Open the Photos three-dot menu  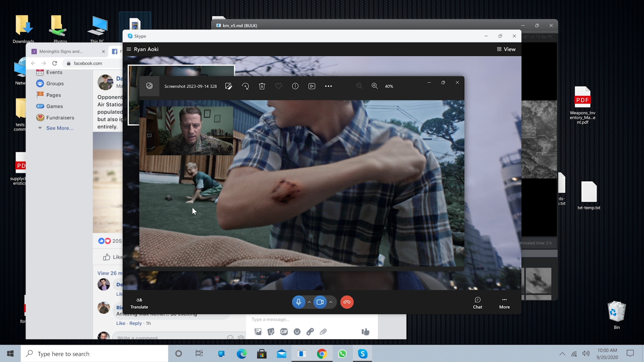tap(328, 86)
